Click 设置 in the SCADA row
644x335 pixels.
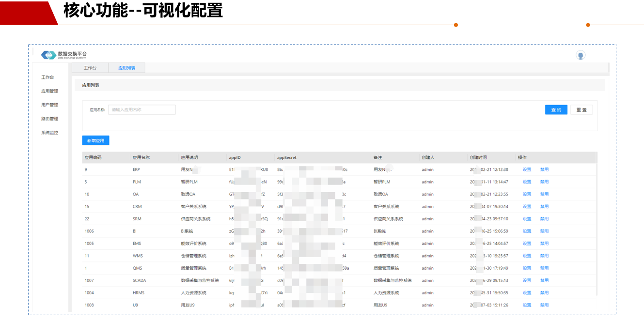pyautogui.click(x=527, y=281)
